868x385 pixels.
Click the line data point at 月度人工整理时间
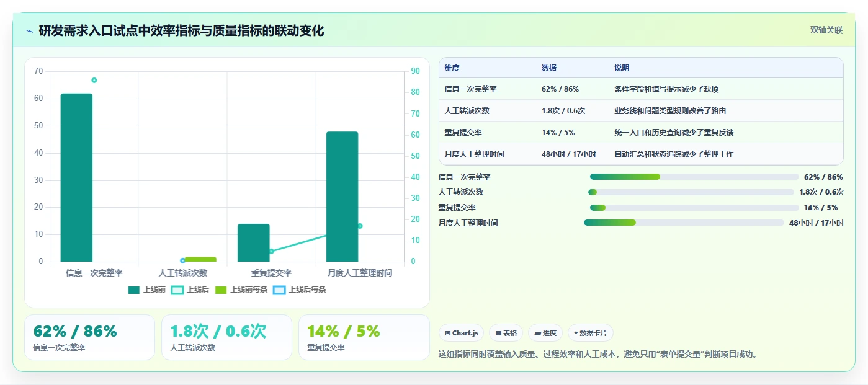pyautogui.click(x=360, y=226)
